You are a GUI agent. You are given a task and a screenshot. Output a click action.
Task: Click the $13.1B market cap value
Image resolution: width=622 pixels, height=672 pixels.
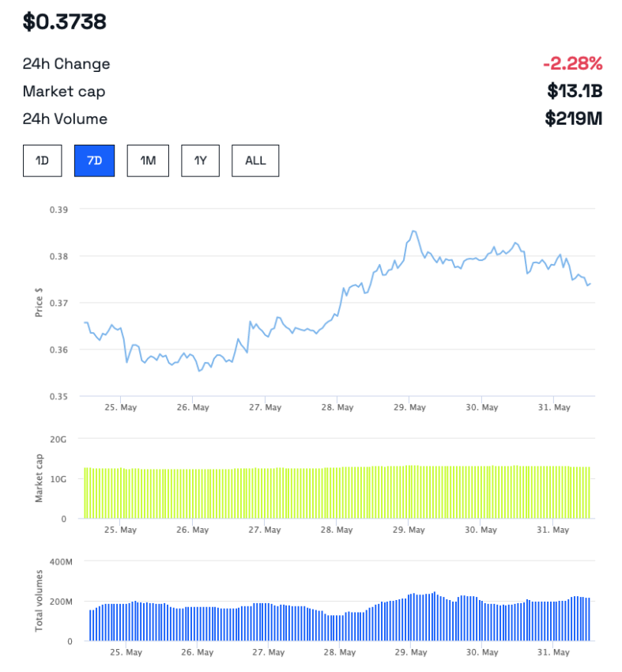tap(575, 91)
